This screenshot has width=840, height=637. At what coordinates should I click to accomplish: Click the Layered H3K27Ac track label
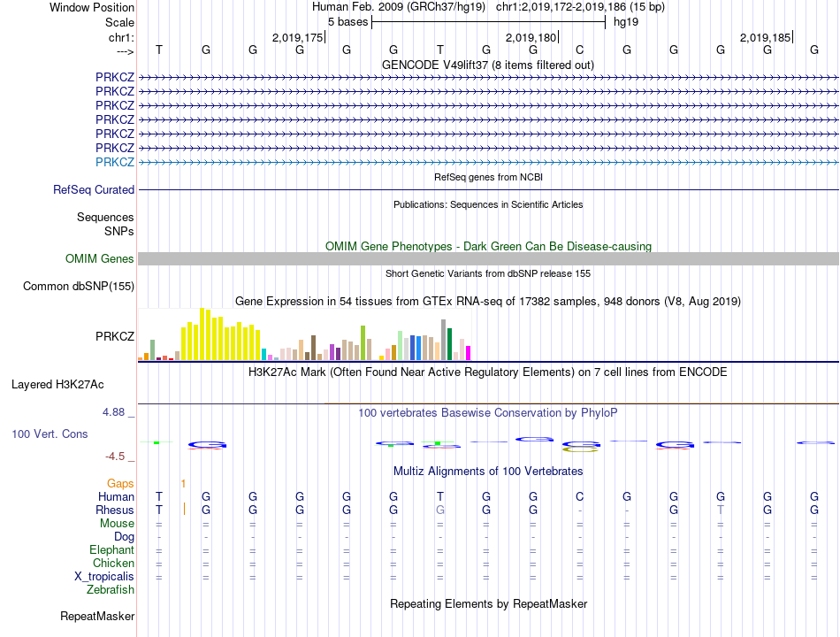57,385
